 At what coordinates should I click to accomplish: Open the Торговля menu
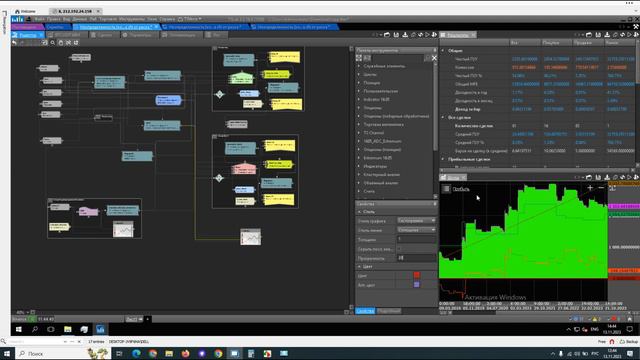pos(108,19)
